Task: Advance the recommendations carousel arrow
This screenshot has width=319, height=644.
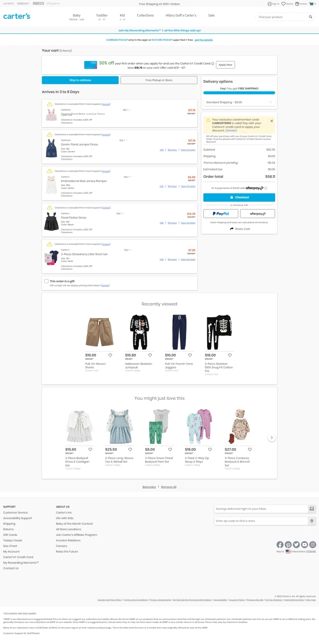Action: point(272,437)
